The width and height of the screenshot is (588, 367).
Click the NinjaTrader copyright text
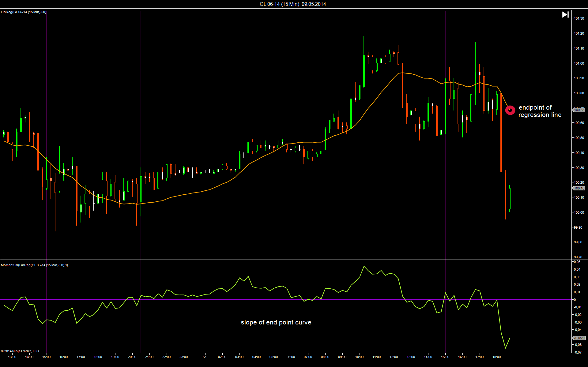(20, 351)
